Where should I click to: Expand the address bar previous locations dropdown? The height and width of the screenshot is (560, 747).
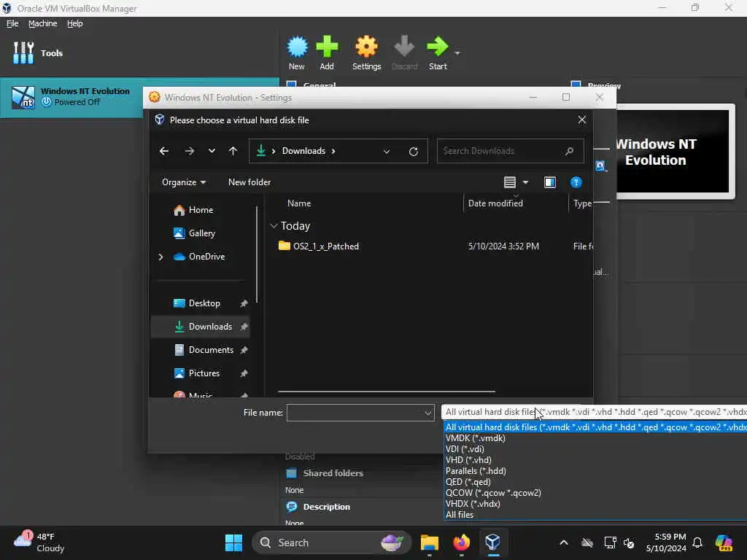387,152
